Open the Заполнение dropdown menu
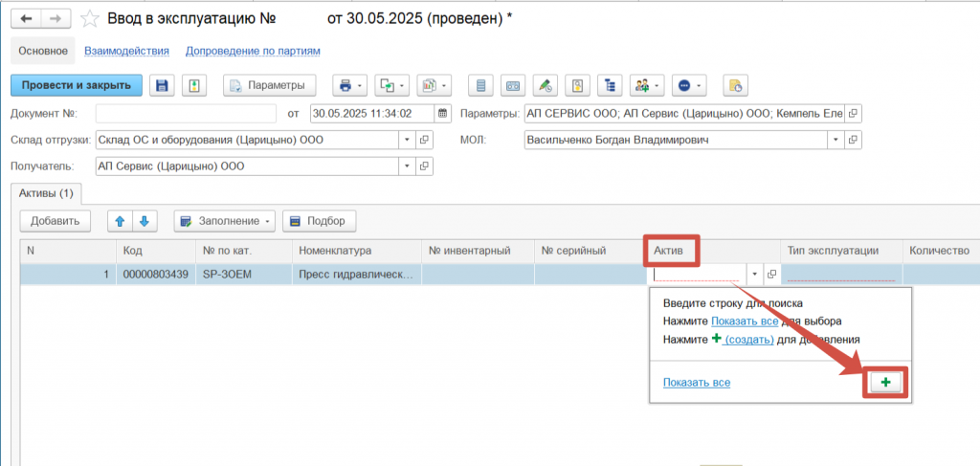Image resolution: width=980 pixels, height=466 pixels. tap(225, 221)
